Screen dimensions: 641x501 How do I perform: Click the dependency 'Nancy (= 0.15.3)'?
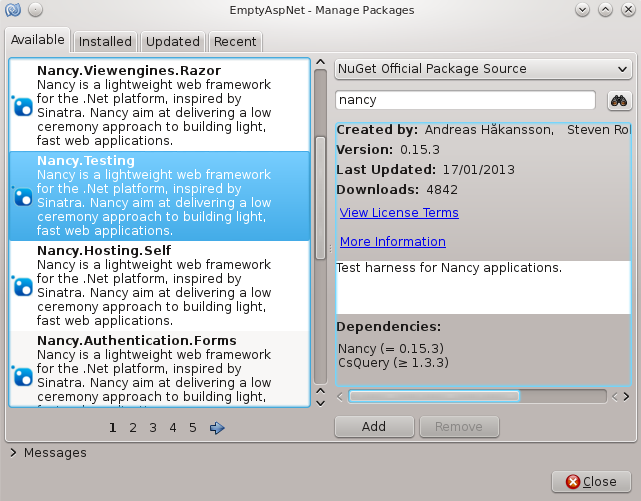pos(391,349)
